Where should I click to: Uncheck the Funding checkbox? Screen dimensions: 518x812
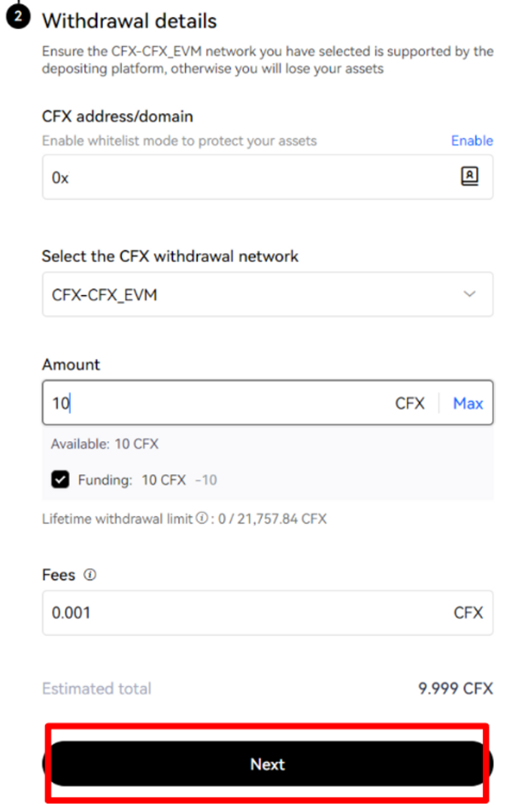[x=60, y=479]
